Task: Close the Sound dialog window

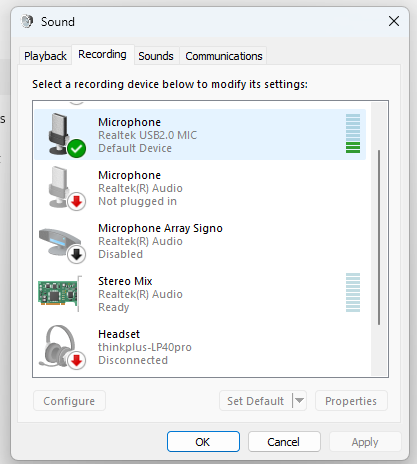Action: pos(394,21)
